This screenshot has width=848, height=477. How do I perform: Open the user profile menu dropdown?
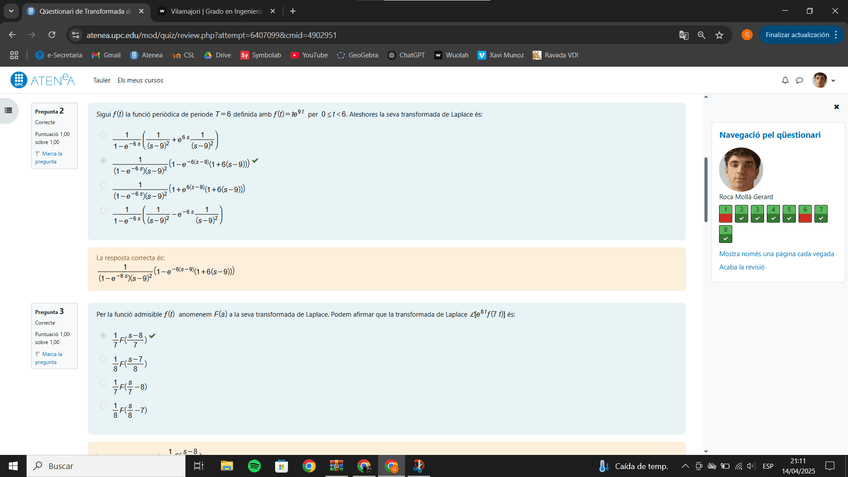(823, 80)
